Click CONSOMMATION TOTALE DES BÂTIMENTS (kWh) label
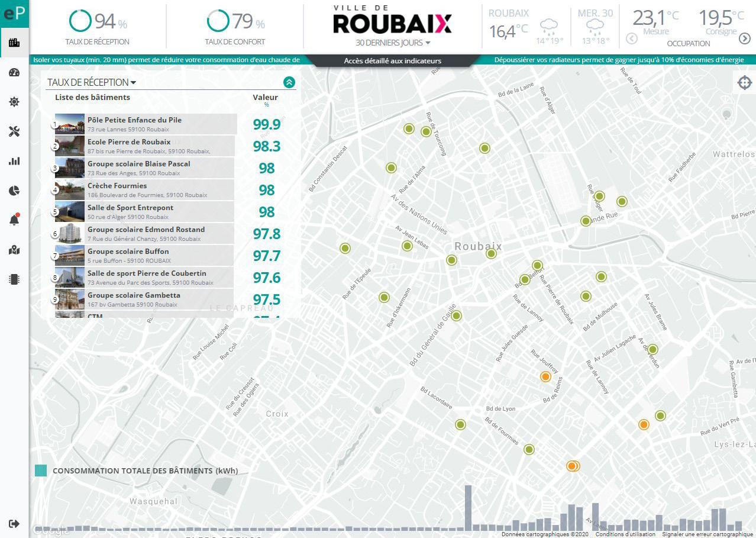Screen dimensions: 756x538 (146, 471)
